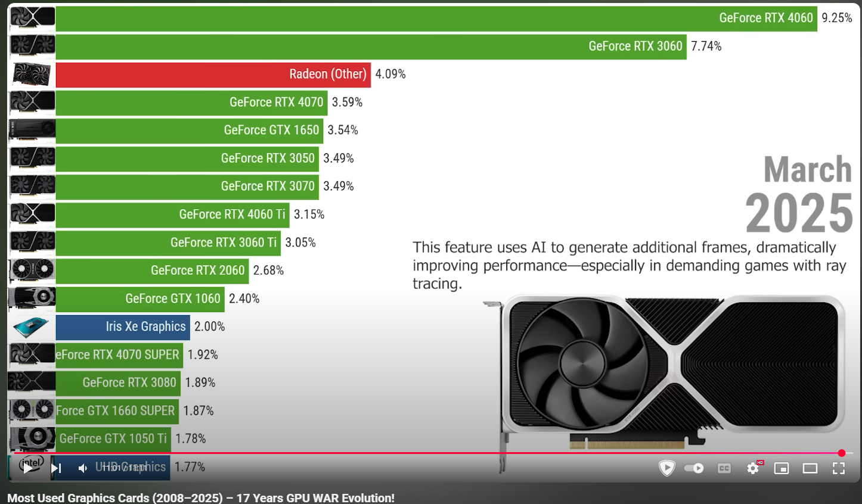Click the Play button in the player
The width and height of the screenshot is (862, 504).
[x=27, y=468]
